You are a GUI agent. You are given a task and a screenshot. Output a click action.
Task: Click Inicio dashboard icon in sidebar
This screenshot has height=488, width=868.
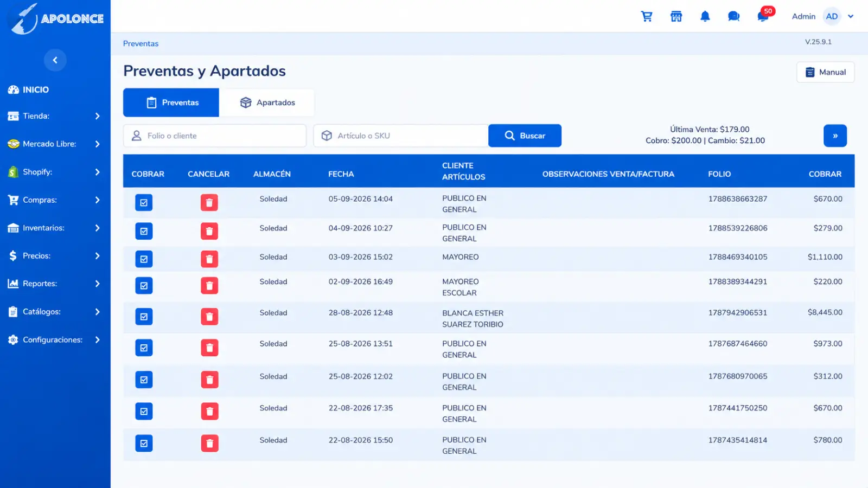click(13, 89)
